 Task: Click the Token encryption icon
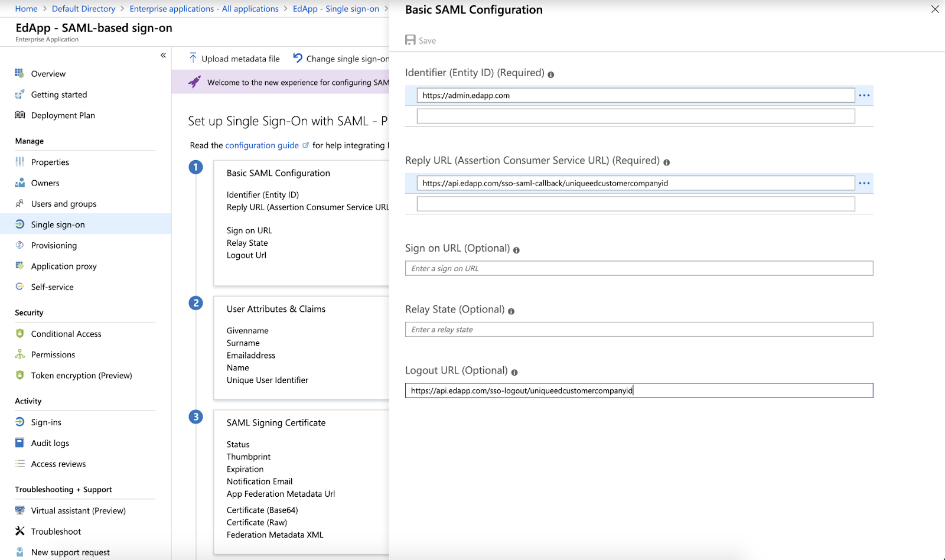point(19,375)
